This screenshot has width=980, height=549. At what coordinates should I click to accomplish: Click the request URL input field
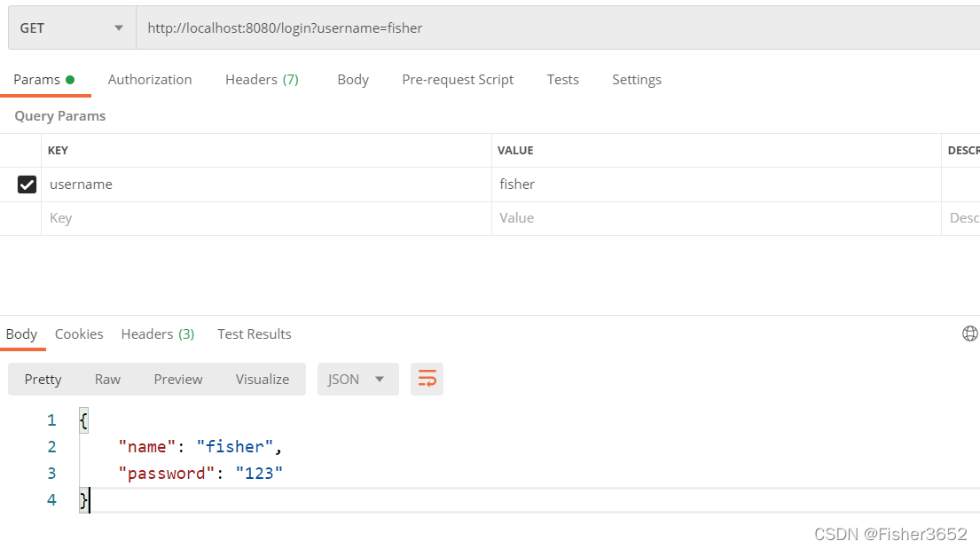(x=558, y=28)
